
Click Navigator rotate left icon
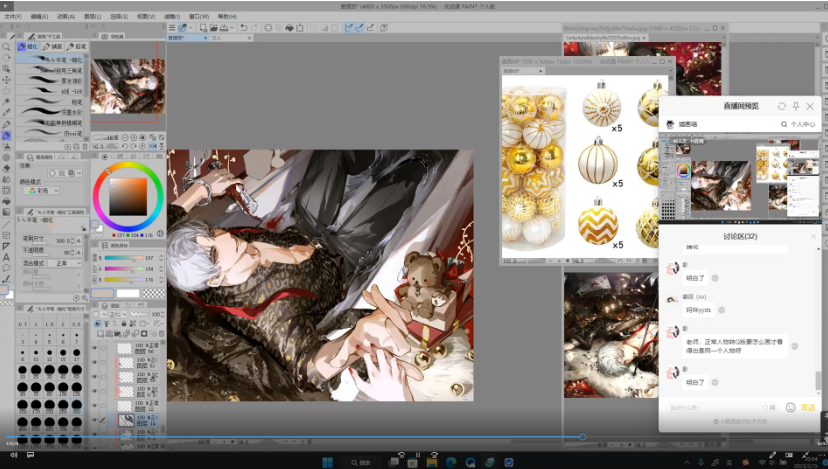[125, 146]
